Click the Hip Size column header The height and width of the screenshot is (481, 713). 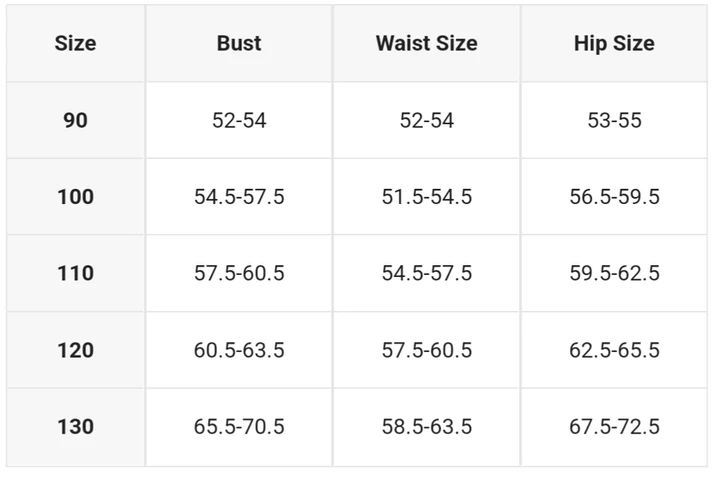(614, 44)
